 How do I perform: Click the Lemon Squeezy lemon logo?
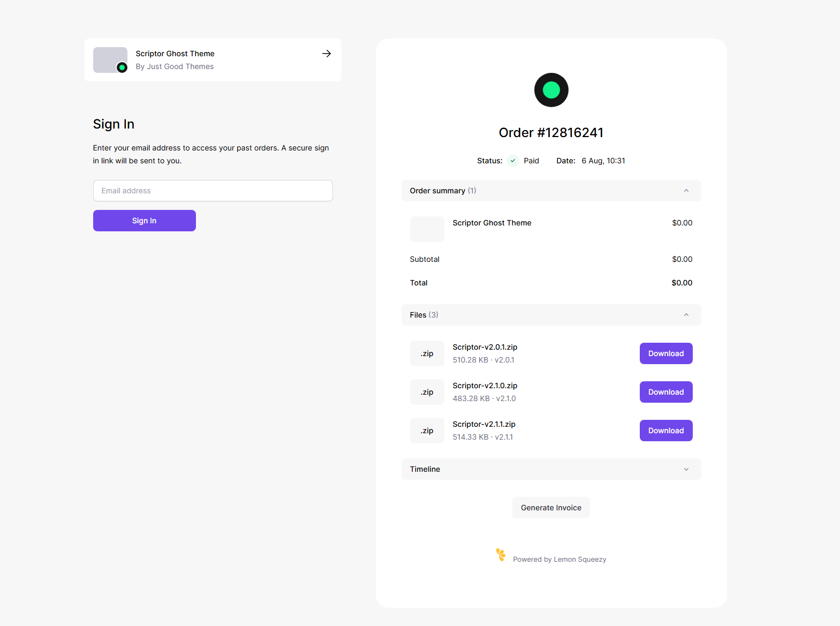click(501, 555)
